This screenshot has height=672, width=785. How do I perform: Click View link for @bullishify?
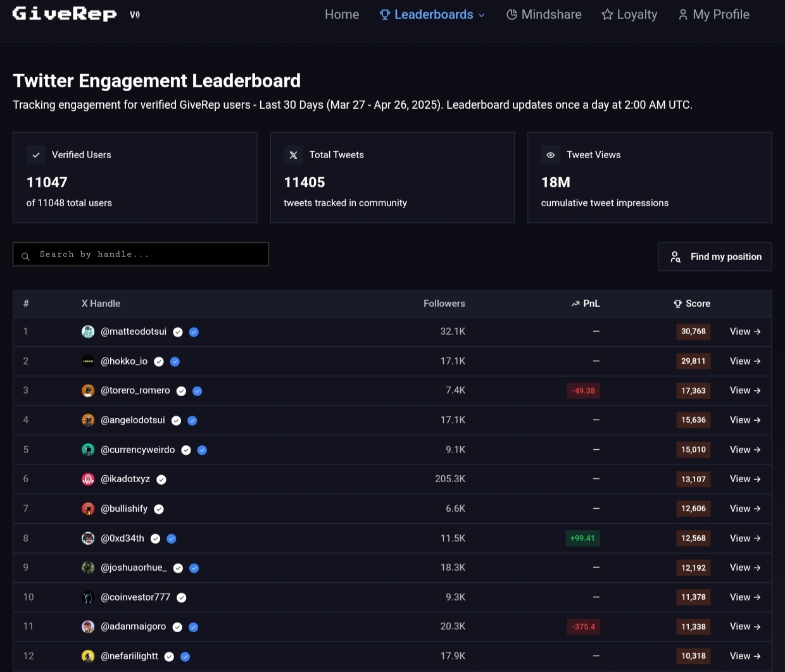point(745,509)
